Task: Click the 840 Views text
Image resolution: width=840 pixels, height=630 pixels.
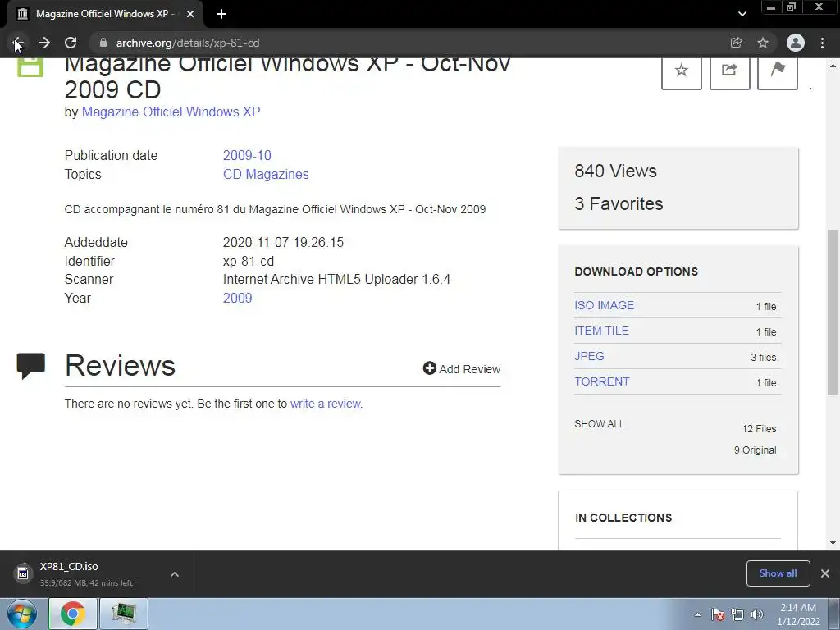Action: tap(615, 171)
